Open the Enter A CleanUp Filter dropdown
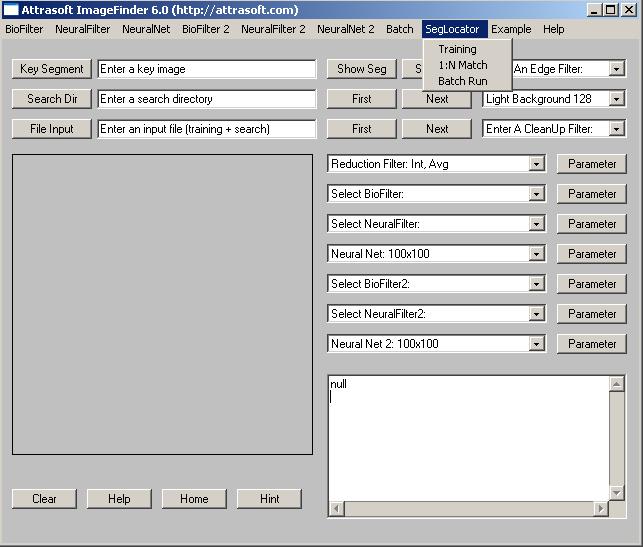 click(617, 129)
